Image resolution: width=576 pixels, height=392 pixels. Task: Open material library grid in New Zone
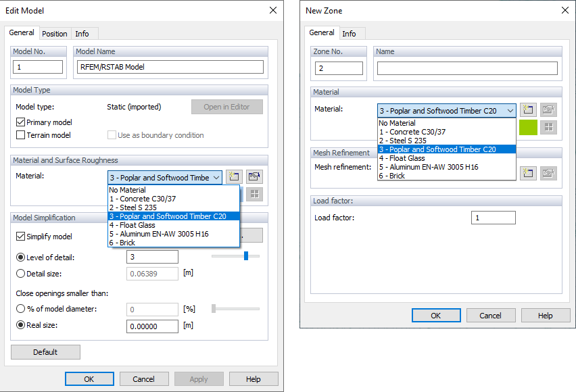[x=548, y=127]
